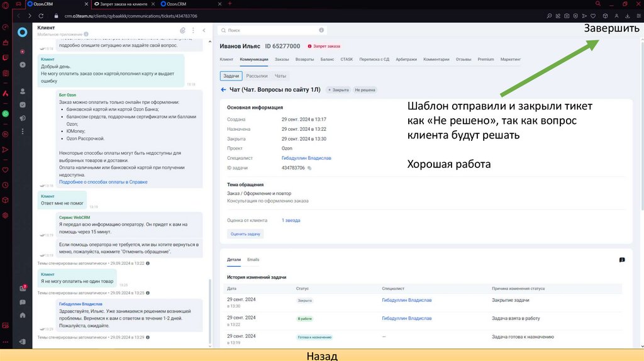Copy the task ID 434783706
Viewport: 644px width, 361px height.
309,168
